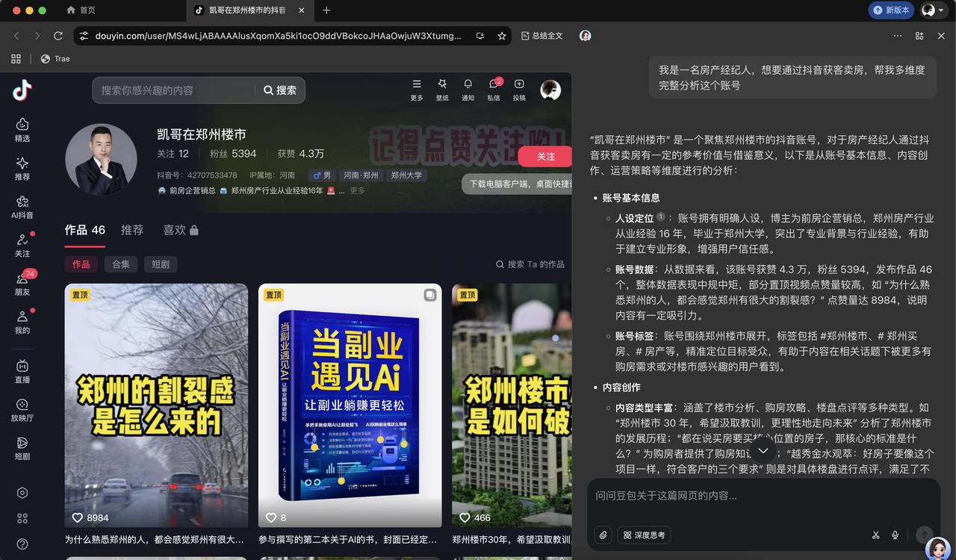Viewport: 956px width, 560px height.
Task: Collapse the chat panel with the down chevron
Action: pos(763,449)
